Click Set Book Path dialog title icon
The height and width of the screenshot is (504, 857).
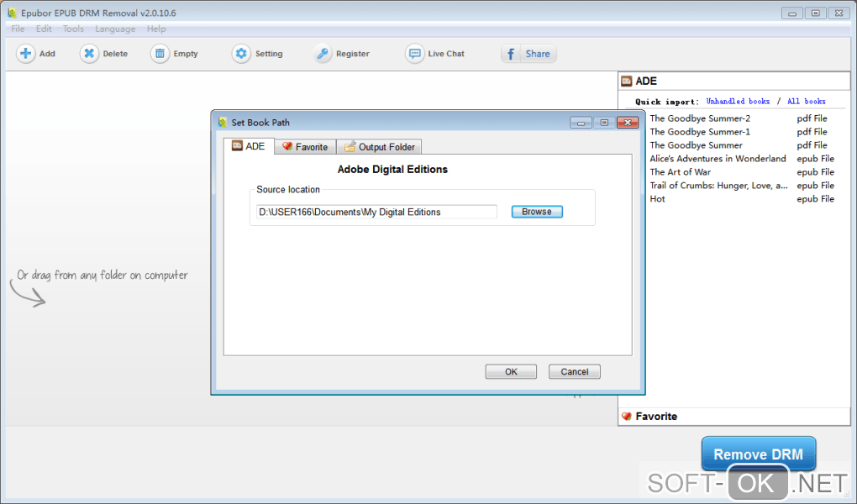coord(222,123)
